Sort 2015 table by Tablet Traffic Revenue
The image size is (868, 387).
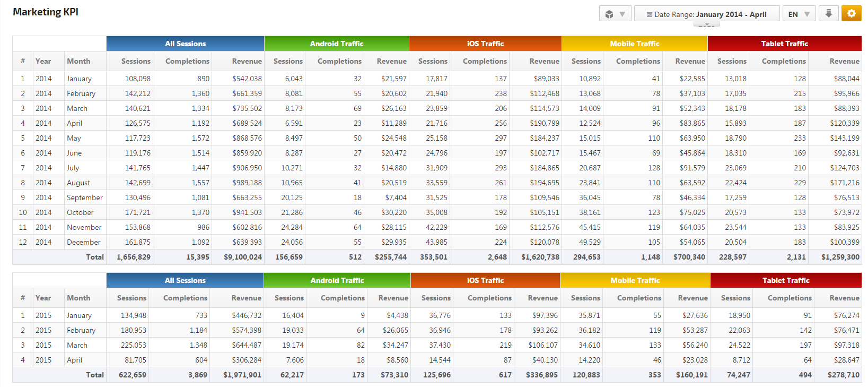(x=844, y=298)
